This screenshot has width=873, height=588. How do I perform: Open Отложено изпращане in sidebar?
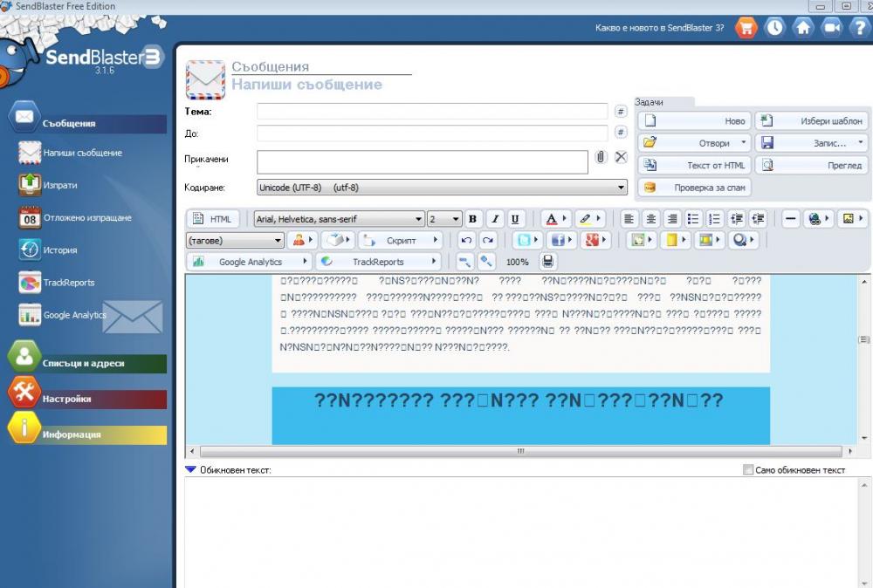[x=75, y=217]
